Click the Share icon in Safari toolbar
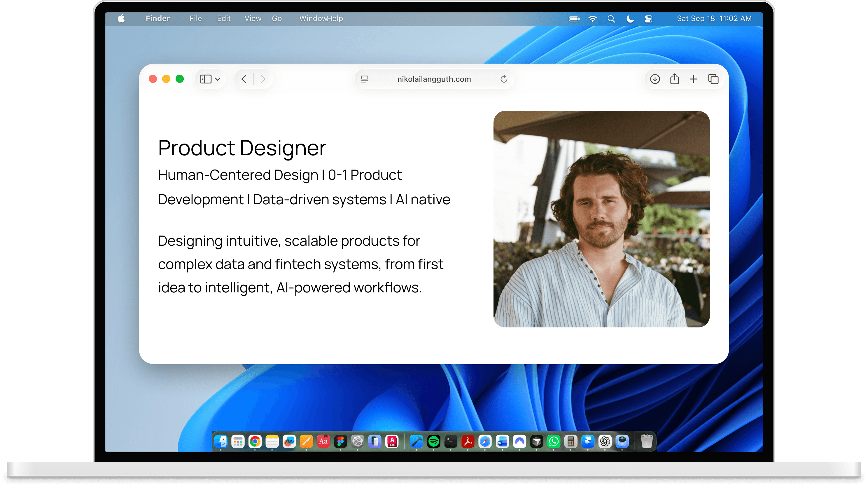Image resolution: width=868 pixels, height=485 pixels. 674,79
